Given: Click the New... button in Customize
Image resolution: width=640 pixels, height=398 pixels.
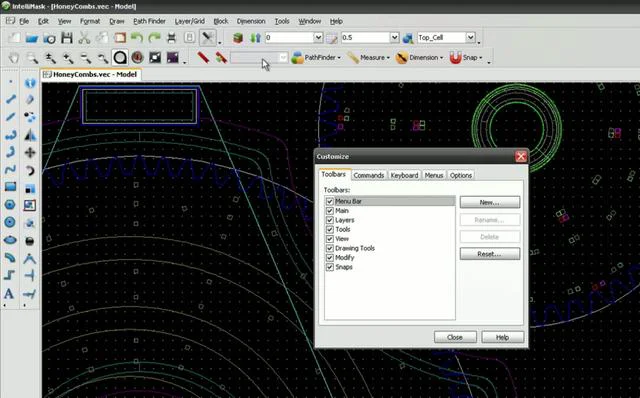Looking at the screenshot, I should pos(490,202).
